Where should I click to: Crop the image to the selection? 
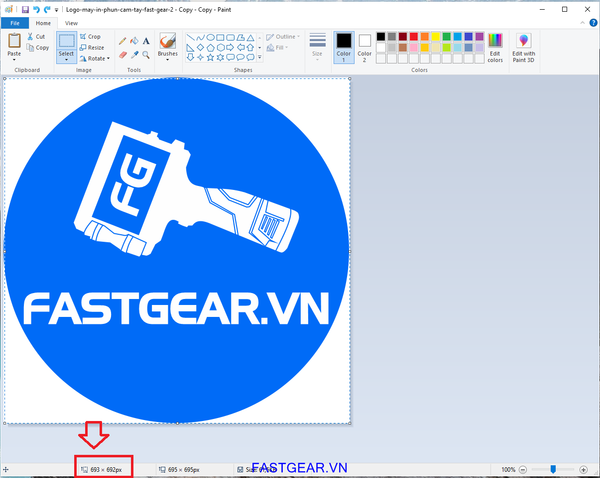click(x=90, y=36)
